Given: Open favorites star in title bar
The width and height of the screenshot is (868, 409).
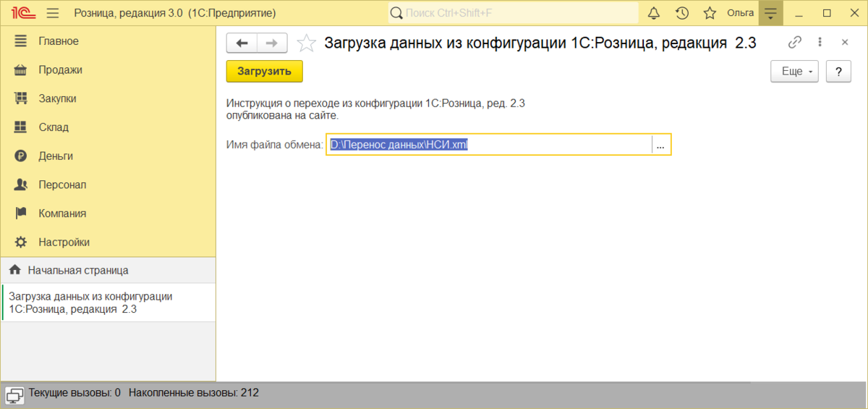Looking at the screenshot, I should 710,13.
